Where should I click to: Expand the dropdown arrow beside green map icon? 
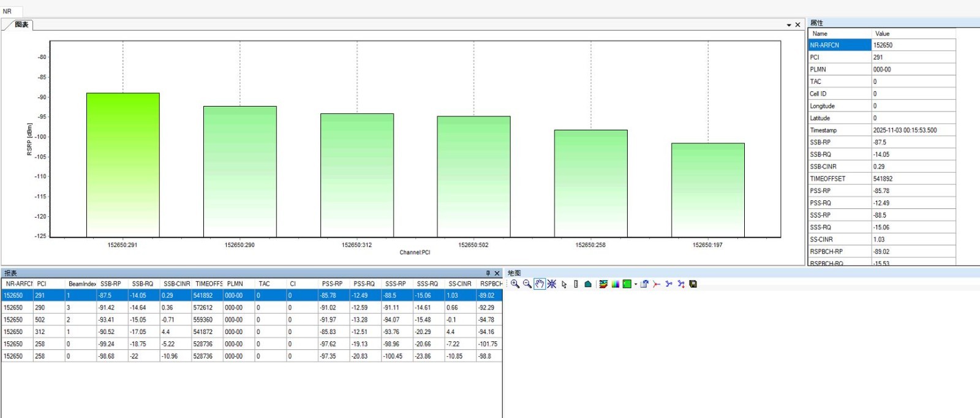pyautogui.click(x=635, y=284)
